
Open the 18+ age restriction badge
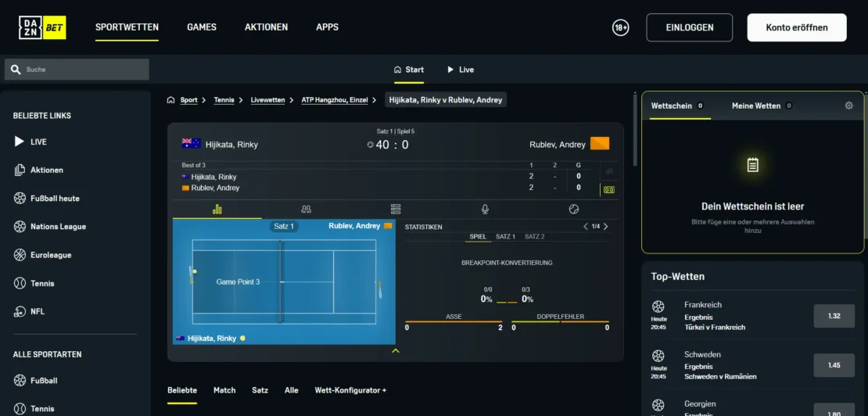[621, 27]
